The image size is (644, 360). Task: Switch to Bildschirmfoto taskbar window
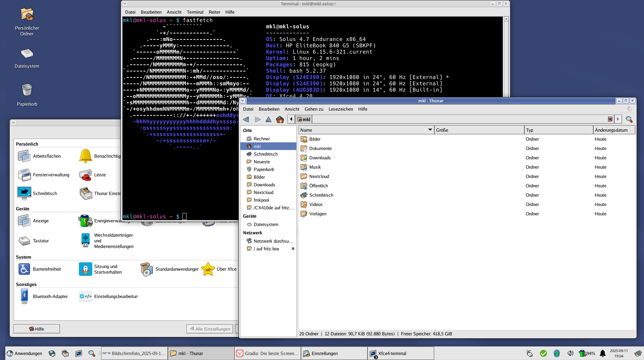point(134,353)
